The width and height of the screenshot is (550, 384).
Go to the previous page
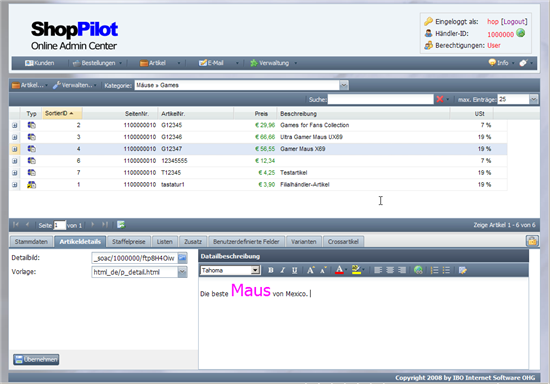coord(27,225)
